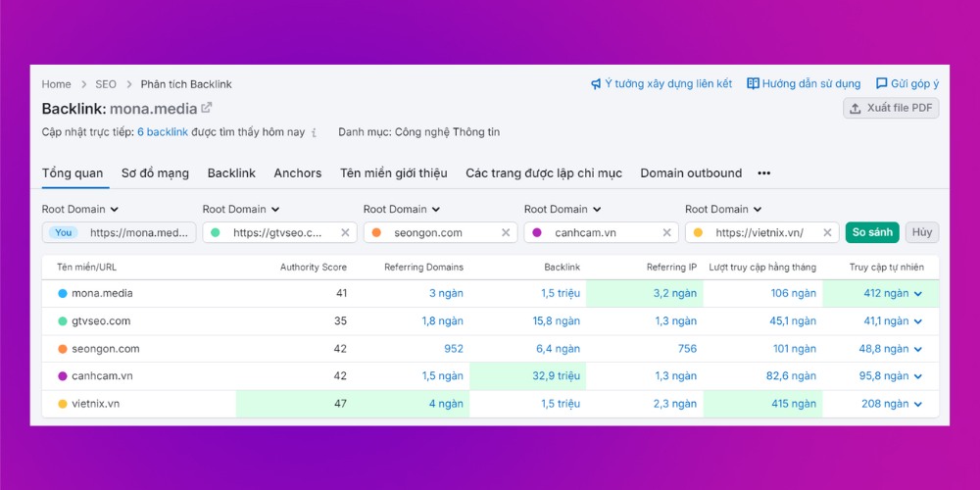Image resolution: width=980 pixels, height=490 pixels.
Task: Open Root Domain dropdown above vietnix.vn field
Action: [723, 210]
